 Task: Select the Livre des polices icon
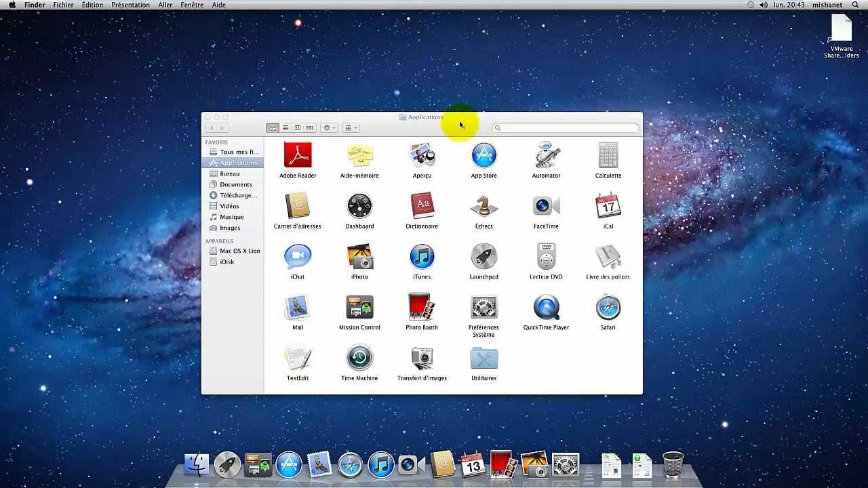coord(608,257)
